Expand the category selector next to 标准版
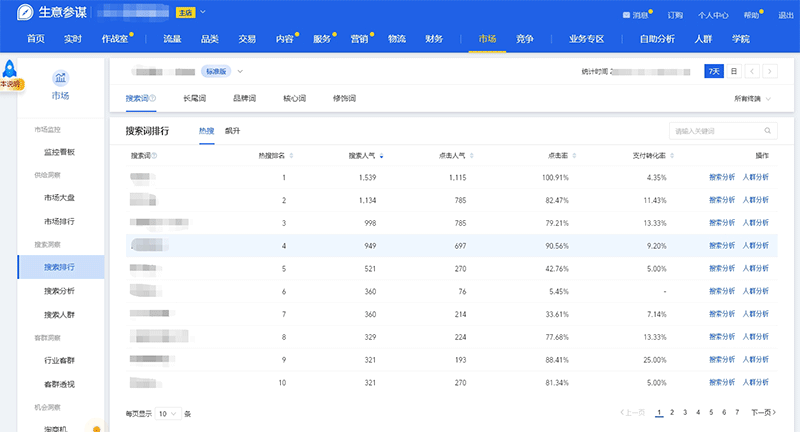Screen dimensions: 800x432 [240, 72]
